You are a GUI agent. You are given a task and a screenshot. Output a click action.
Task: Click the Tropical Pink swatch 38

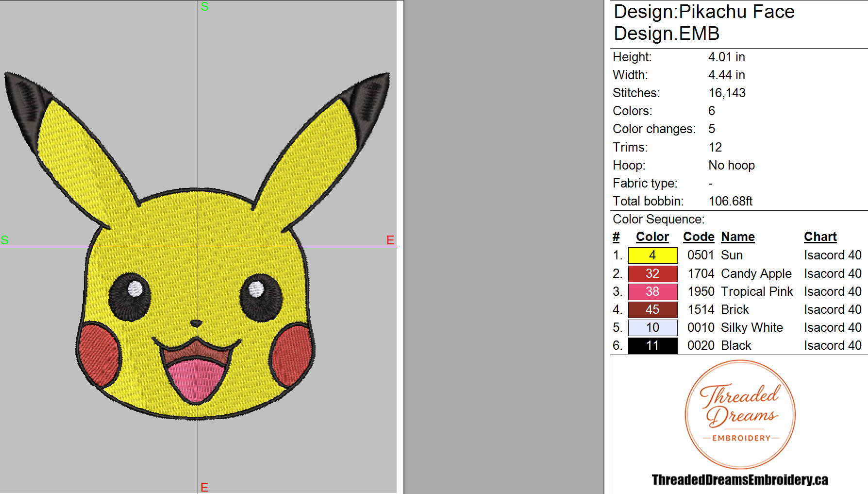[x=652, y=291]
